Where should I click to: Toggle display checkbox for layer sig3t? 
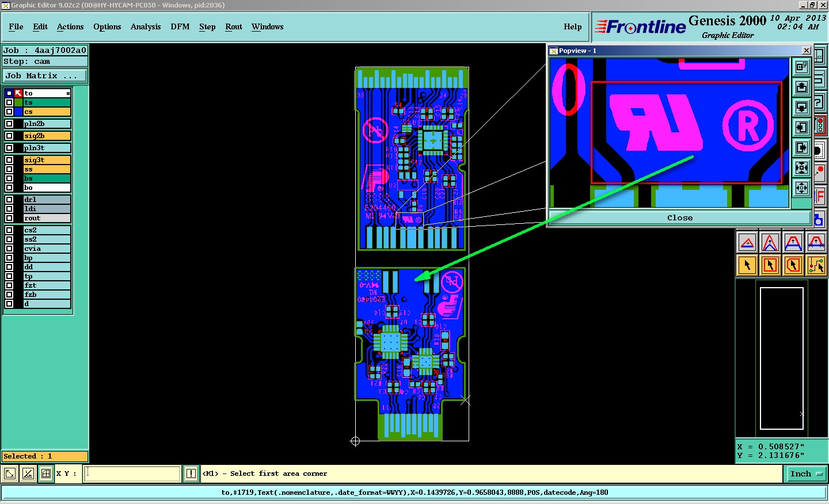click(9, 160)
